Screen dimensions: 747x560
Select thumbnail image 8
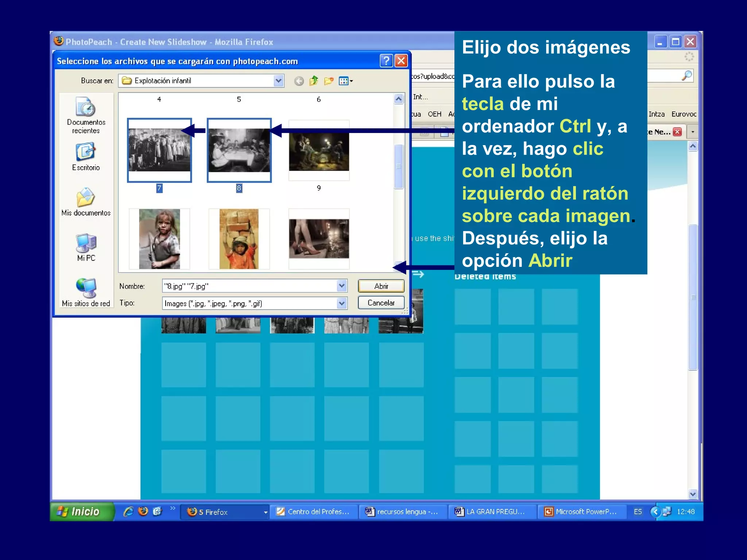point(239,150)
